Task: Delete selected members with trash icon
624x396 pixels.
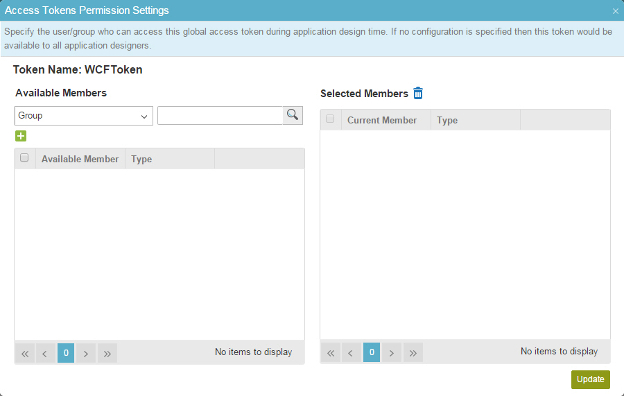Action: (418, 93)
